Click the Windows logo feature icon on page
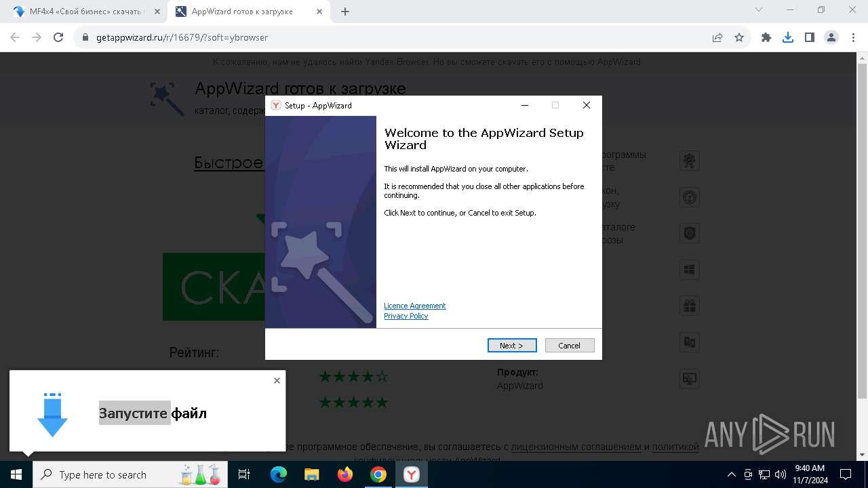Image resolution: width=868 pixels, height=488 pixels. click(x=690, y=270)
